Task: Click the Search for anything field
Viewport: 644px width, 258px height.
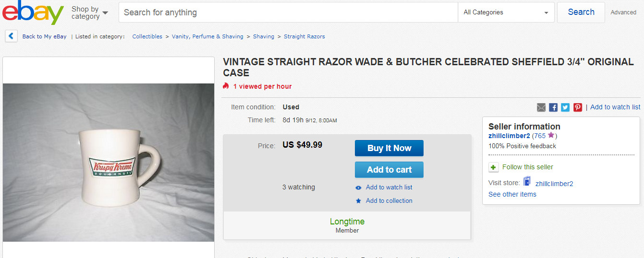Action: point(288,12)
